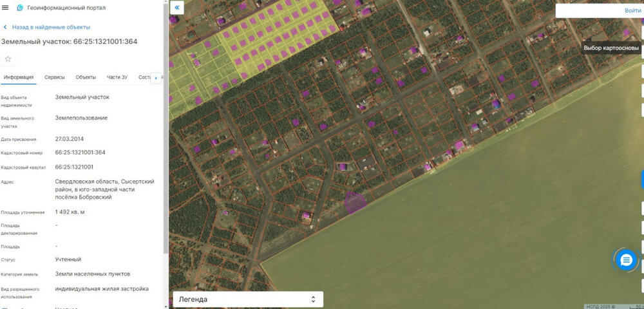Viewport: 644px width, 309px height.
Task: Click the Вид разрешенного использования label
Action: click(x=20, y=293)
